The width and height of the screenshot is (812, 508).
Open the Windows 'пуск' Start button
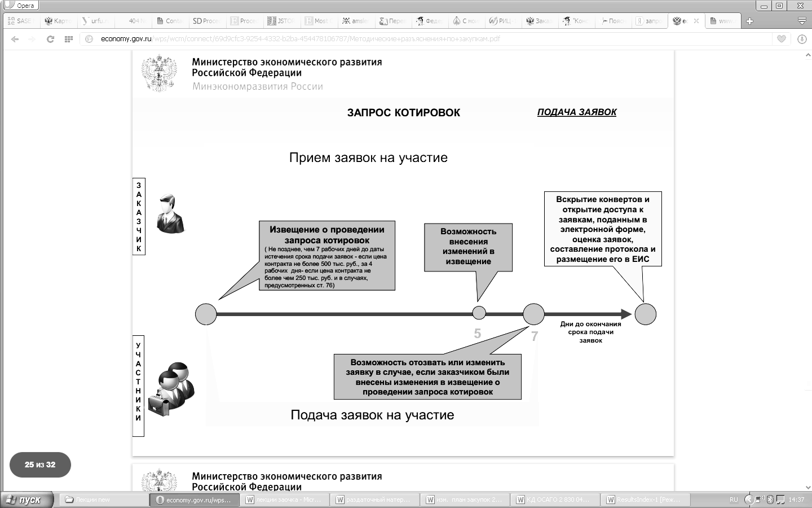click(27, 500)
